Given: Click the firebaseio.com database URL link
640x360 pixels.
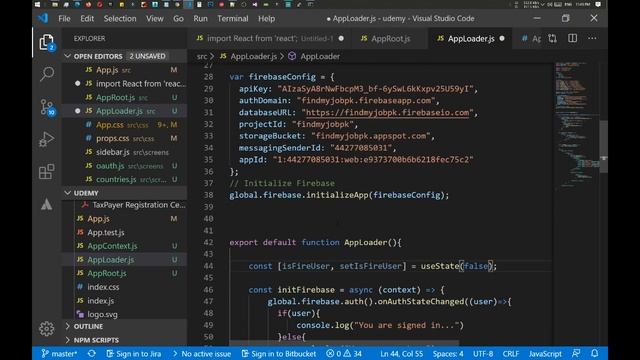Looking at the screenshot, I should (x=387, y=113).
